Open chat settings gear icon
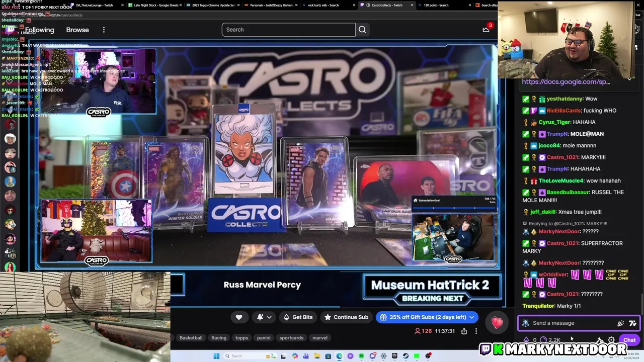Viewport: 644px width, 362px height. (x=611, y=340)
